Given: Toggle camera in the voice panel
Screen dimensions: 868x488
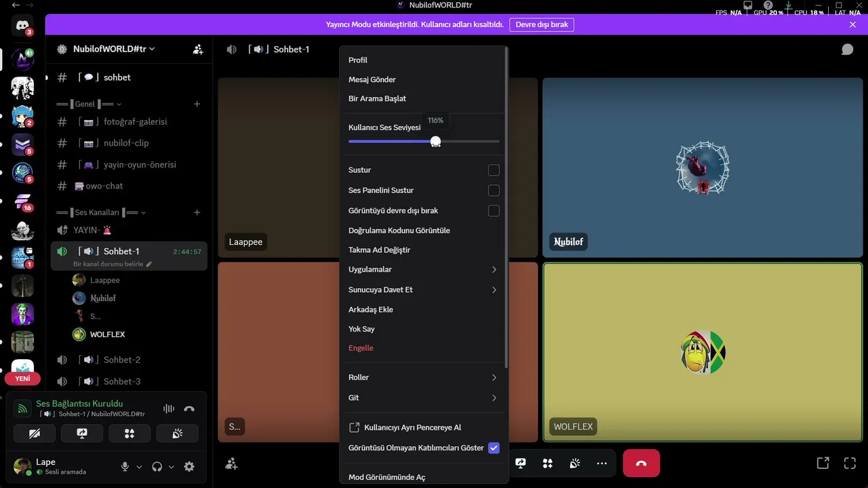Looking at the screenshot, I should click(35, 433).
